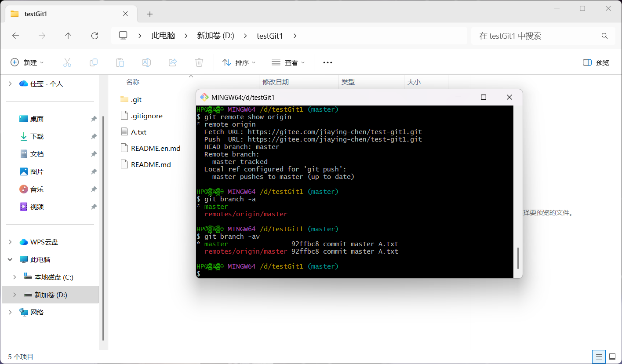This screenshot has height=364, width=622.
Task: Click the navigation pane scrollbar
Action: coord(103,229)
